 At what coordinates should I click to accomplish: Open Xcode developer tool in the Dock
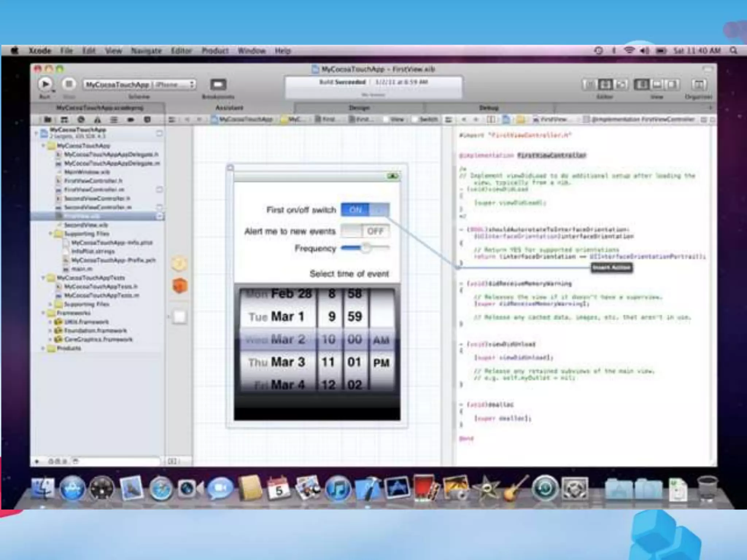click(367, 489)
